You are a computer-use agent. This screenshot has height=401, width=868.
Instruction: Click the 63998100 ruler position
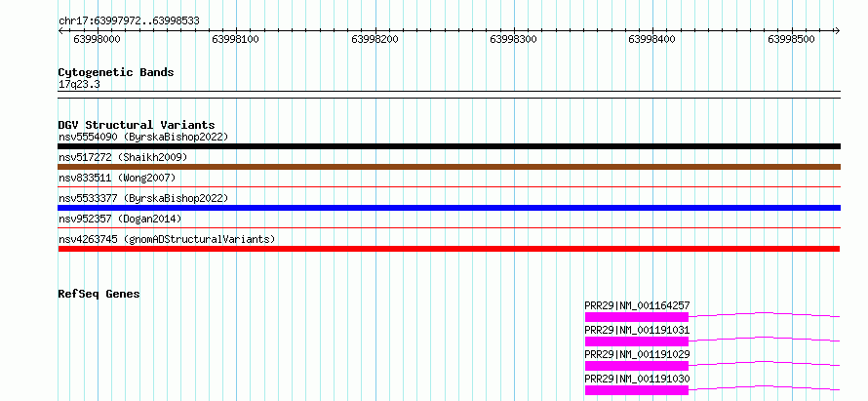(236, 39)
